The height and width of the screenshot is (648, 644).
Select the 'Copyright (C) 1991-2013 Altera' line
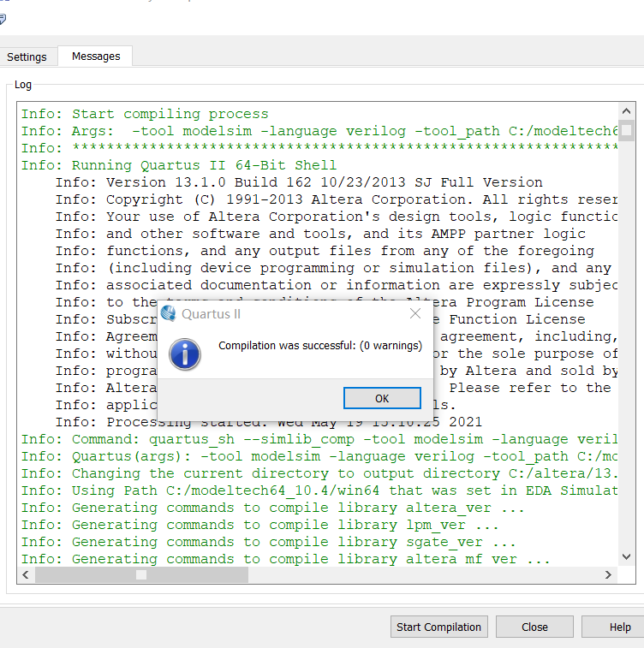coord(337,199)
